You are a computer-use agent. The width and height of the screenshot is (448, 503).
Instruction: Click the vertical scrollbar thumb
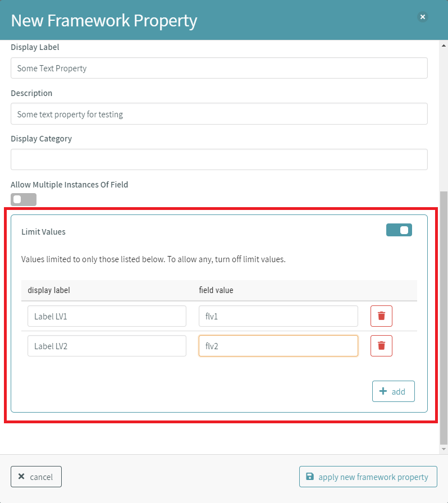(444, 318)
